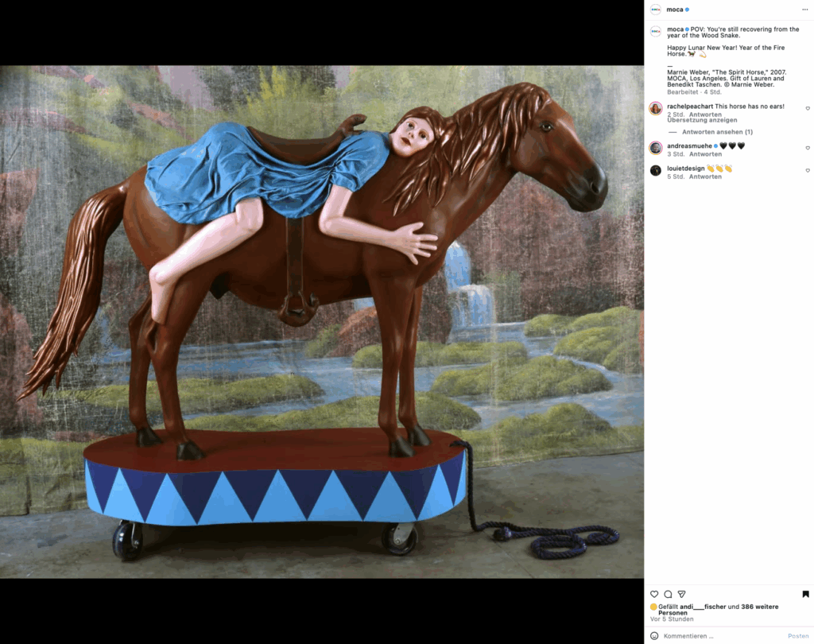
Task: Open the andreasmuehe profile picture
Action: [656, 148]
